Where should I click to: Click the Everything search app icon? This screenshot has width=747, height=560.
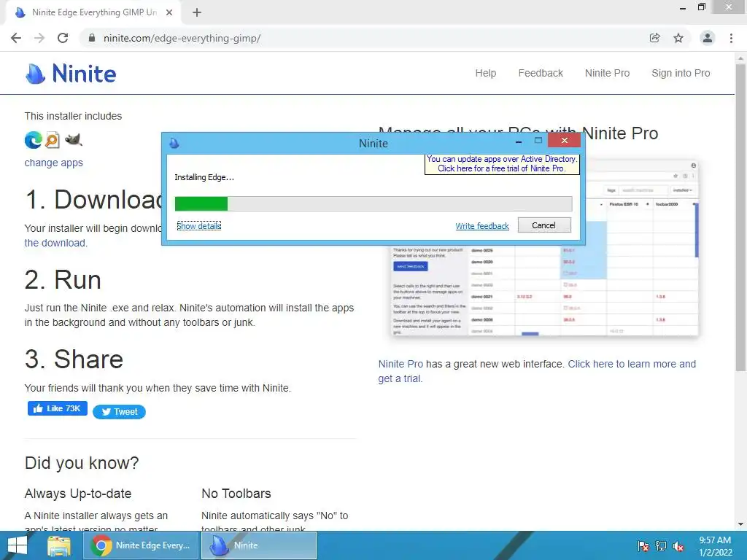point(53,140)
